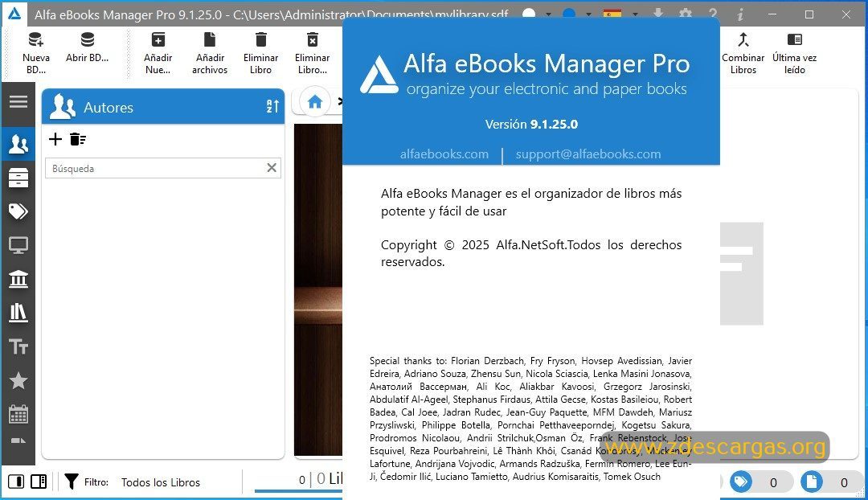This screenshot has height=500, width=868.
Task: Clear the Búsqueda search field with X
Action: [272, 168]
